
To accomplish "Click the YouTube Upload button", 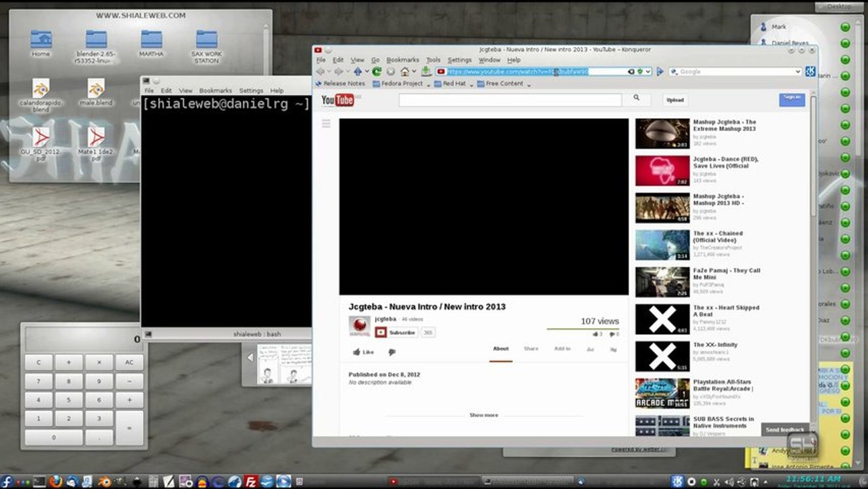I will [675, 100].
